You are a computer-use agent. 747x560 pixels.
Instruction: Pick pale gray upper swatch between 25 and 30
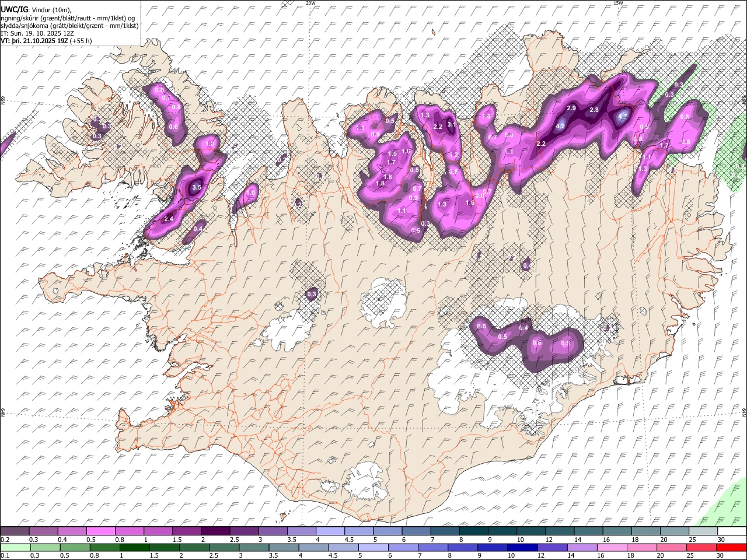(703, 531)
